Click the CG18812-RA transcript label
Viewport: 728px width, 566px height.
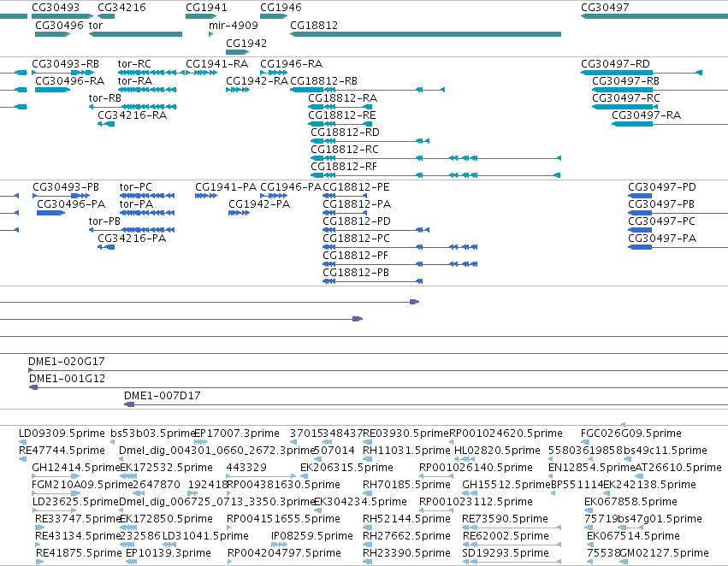click(343, 97)
